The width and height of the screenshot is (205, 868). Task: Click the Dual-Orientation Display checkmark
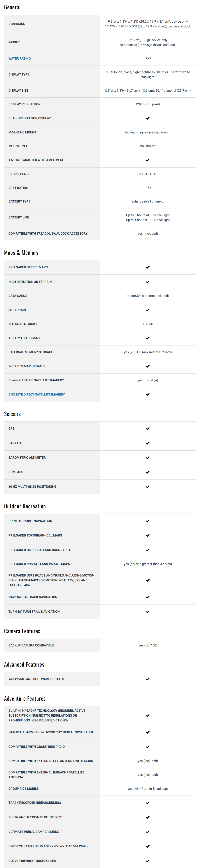148,118
